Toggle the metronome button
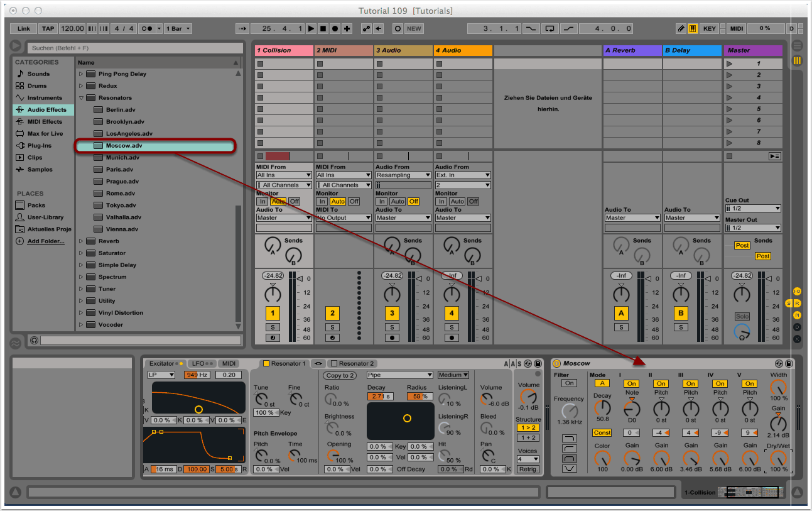Screen dimensions: 812x511 pos(147,28)
